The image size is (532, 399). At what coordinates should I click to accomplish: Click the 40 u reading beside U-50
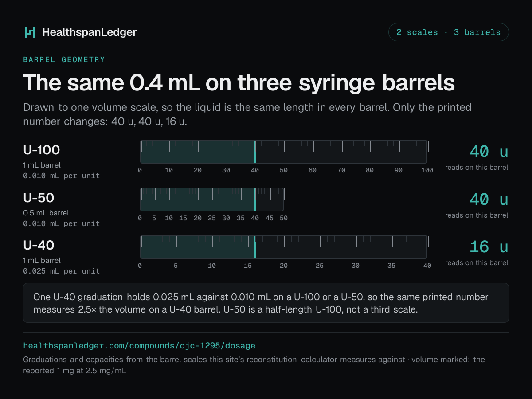[x=489, y=199]
